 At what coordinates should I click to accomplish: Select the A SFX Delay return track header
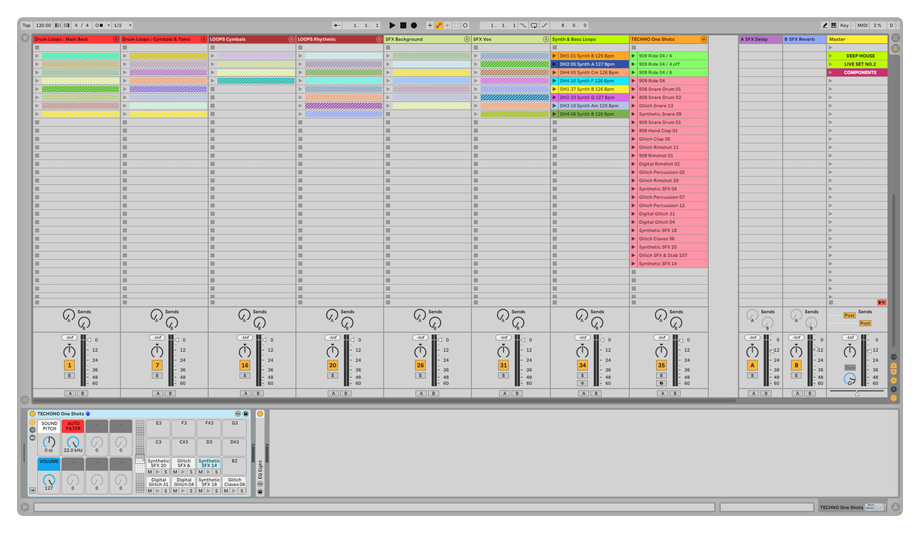(760, 39)
